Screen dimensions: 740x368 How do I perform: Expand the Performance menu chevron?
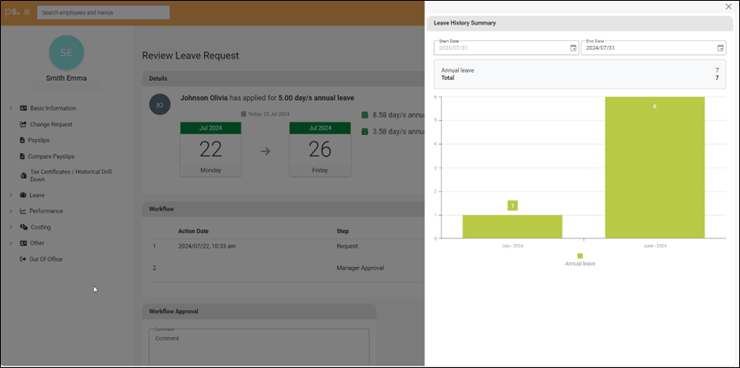[x=10, y=211]
